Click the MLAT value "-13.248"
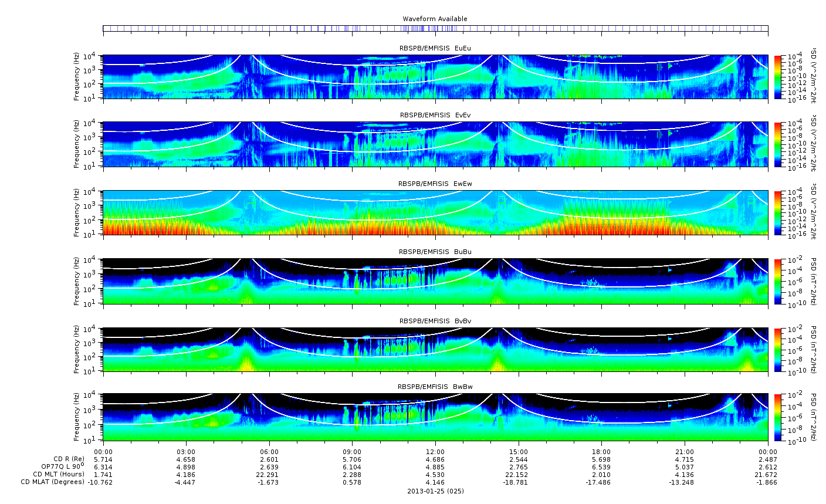Image resolution: width=826 pixels, height=504 pixels. pos(683,482)
